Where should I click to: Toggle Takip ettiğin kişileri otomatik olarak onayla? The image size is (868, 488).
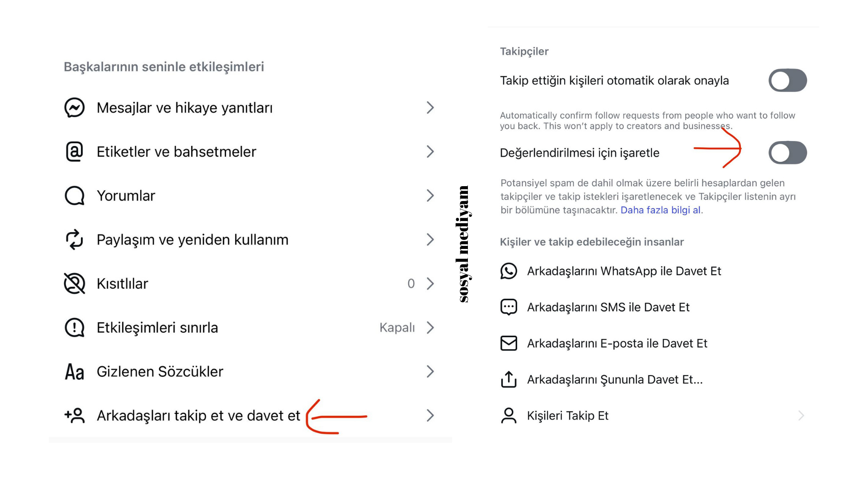point(788,80)
